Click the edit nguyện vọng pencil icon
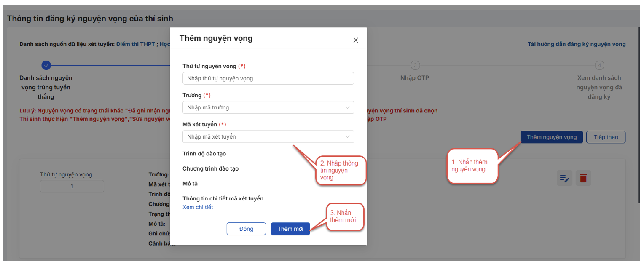Image resolution: width=644 pixels, height=267 pixels. click(564, 178)
